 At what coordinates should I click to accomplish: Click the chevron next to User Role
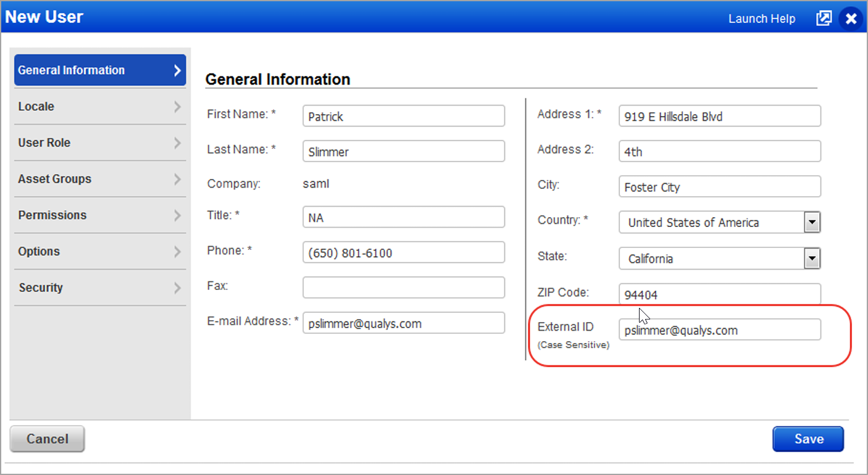click(x=178, y=142)
